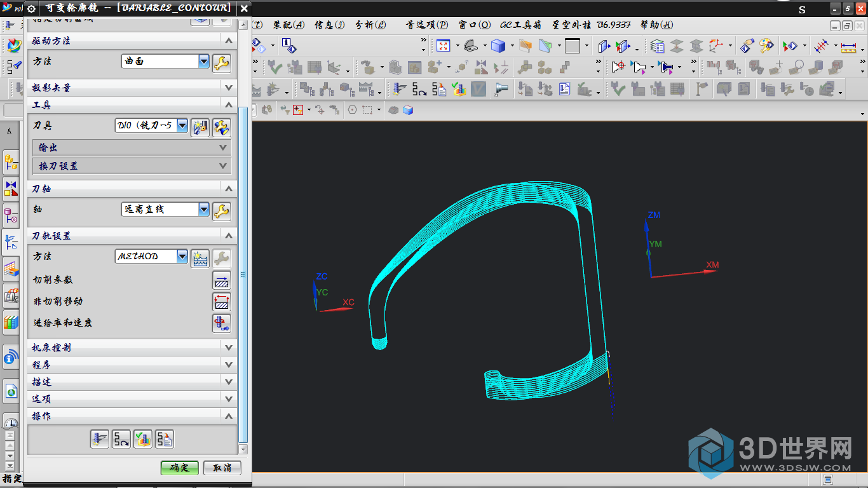List tool path in 操作 section
The width and height of the screenshot is (868, 488).
click(165, 439)
